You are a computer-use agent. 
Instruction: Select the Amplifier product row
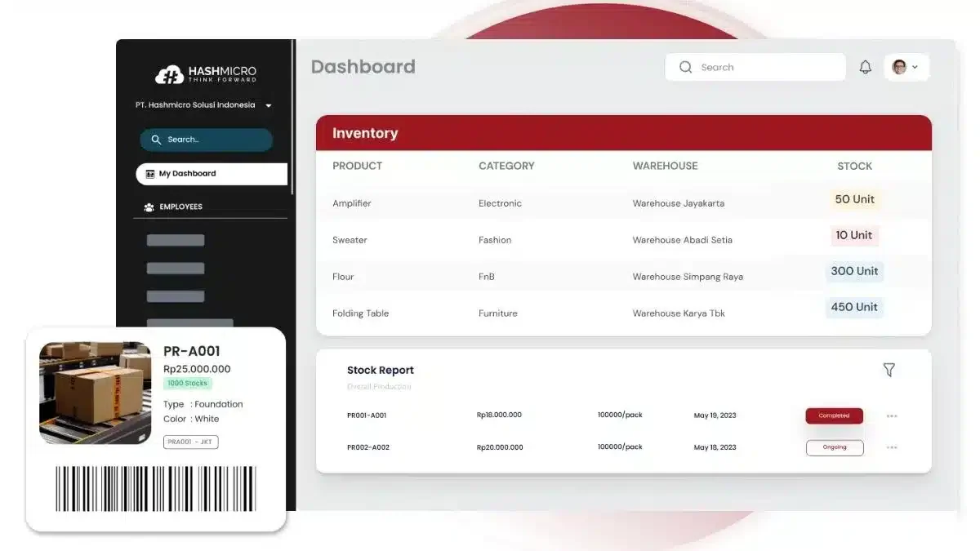tap(624, 202)
